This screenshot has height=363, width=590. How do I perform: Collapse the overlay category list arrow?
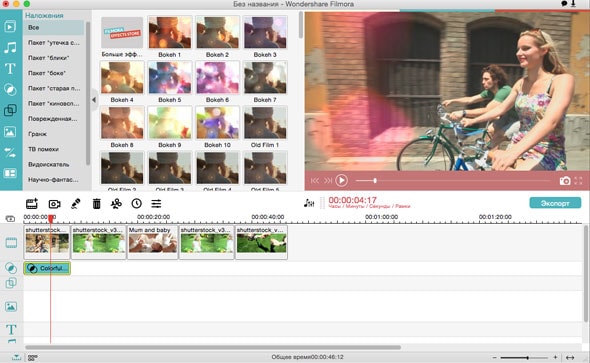94,100
